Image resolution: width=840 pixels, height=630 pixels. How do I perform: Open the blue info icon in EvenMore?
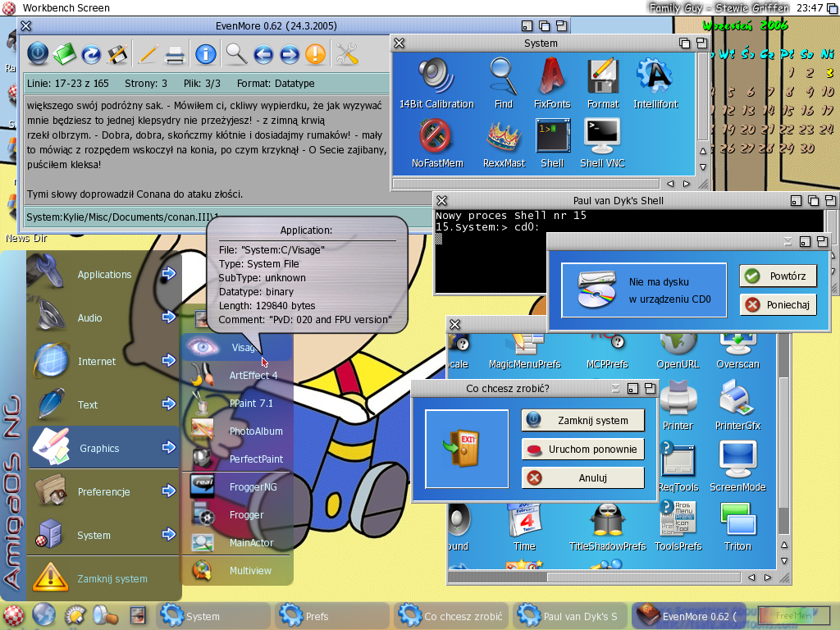tap(206, 54)
